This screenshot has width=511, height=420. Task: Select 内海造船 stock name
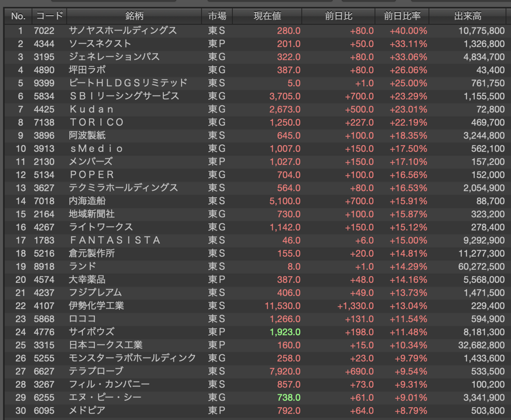click(87, 201)
